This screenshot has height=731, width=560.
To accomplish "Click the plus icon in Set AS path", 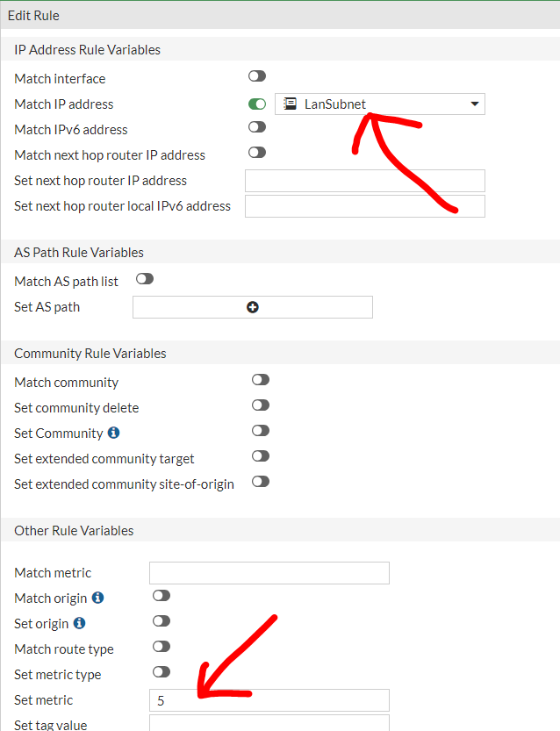I will click(253, 307).
